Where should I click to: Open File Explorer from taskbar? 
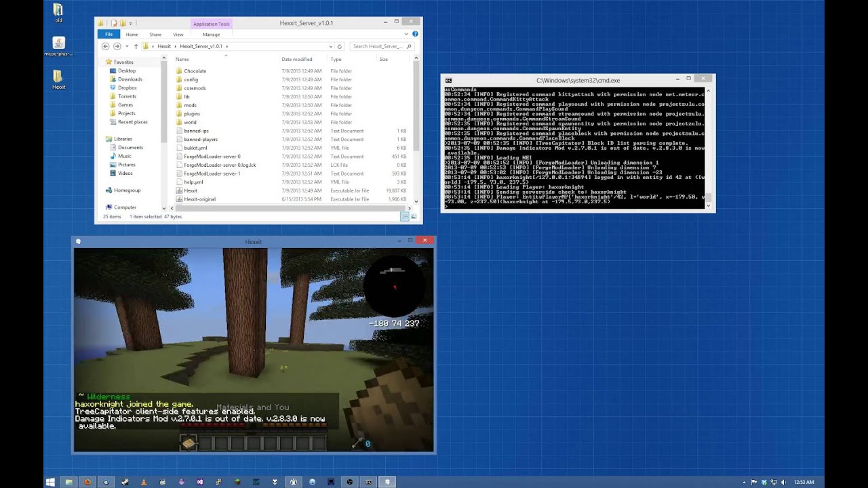(68, 482)
